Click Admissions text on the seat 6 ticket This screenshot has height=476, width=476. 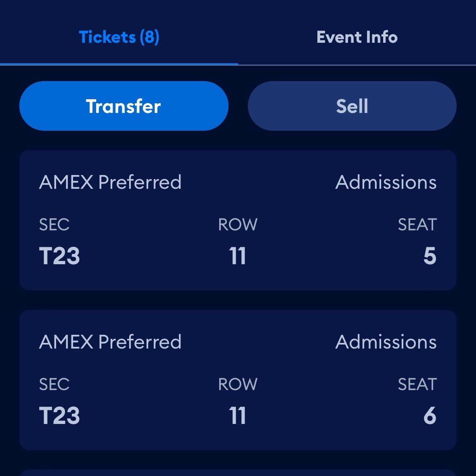coord(386,342)
